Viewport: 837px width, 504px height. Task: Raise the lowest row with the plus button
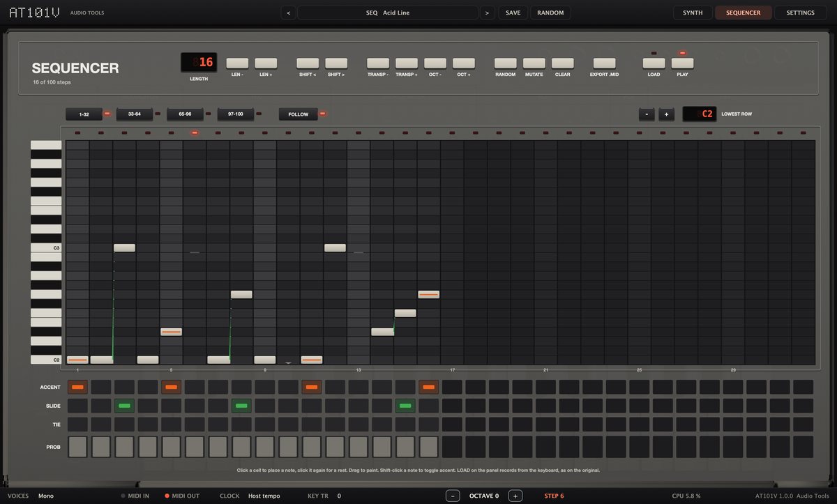666,114
